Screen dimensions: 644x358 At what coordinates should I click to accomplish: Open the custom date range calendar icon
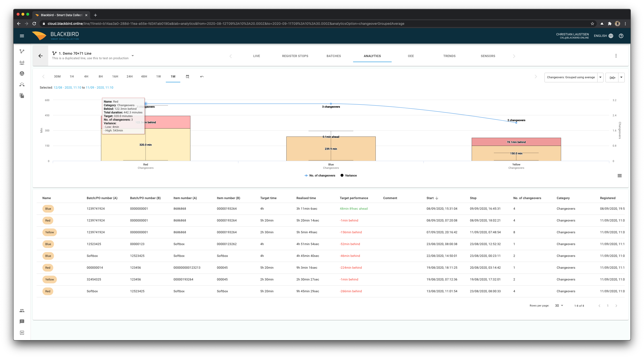(188, 77)
